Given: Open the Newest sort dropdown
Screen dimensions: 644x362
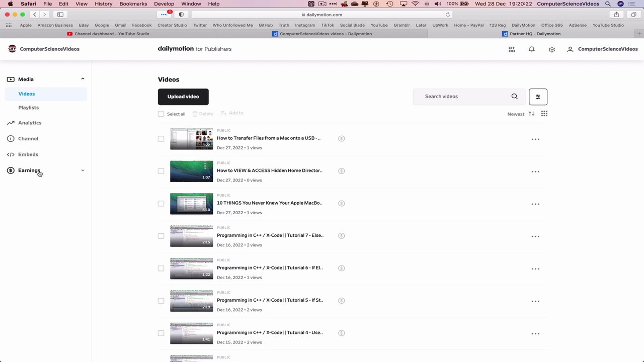Looking at the screenshot, I should point(516,114).
